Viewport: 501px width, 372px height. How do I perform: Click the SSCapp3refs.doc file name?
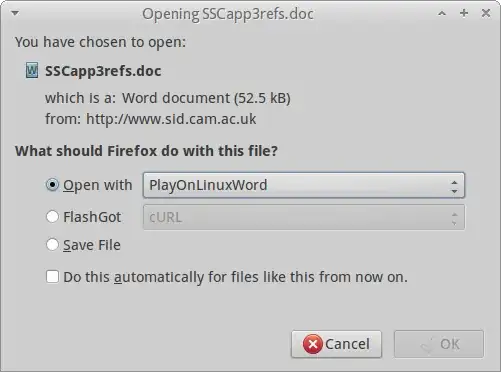click(x=103, y=71)
